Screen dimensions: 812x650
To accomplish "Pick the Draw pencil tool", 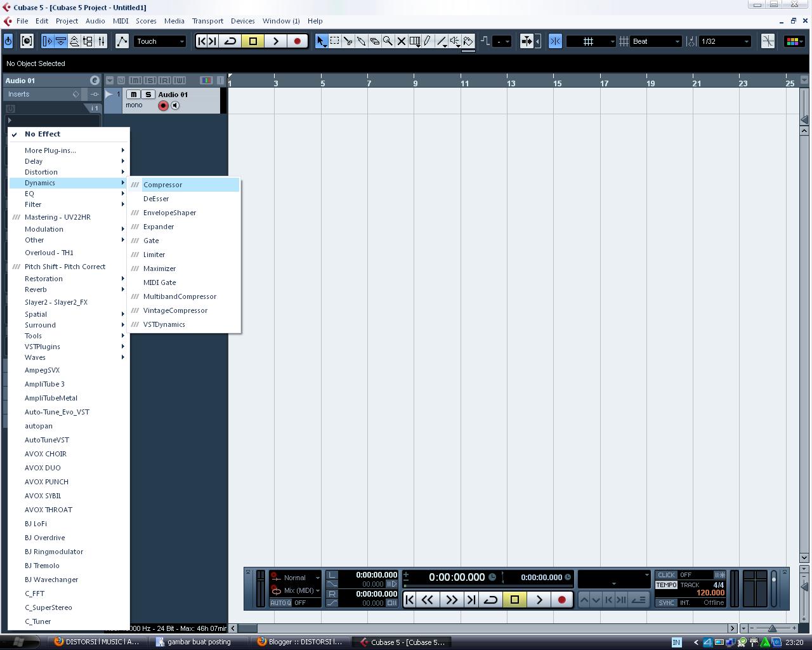I will click(428, 41).
